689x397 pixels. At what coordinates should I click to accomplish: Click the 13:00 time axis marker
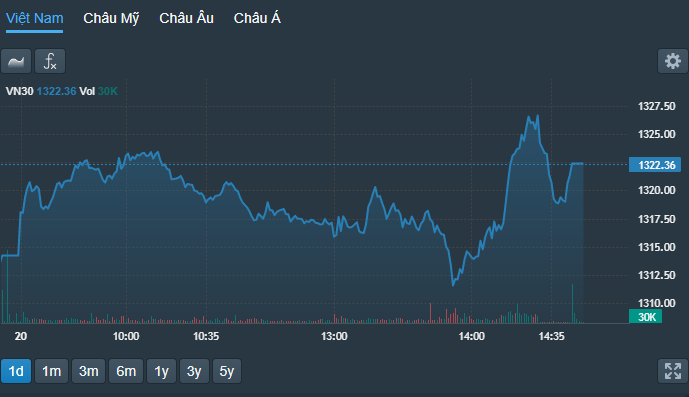pos(334,336)
